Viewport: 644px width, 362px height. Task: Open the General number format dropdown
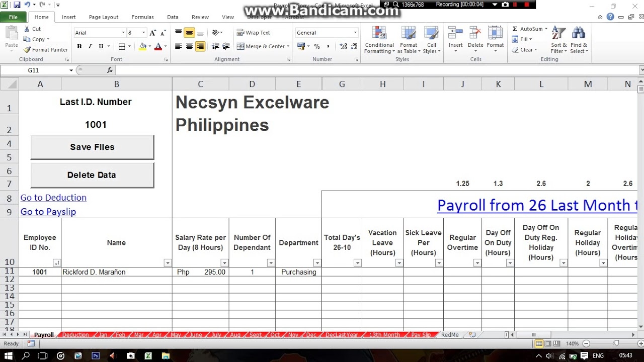click(x=355, y=32)
